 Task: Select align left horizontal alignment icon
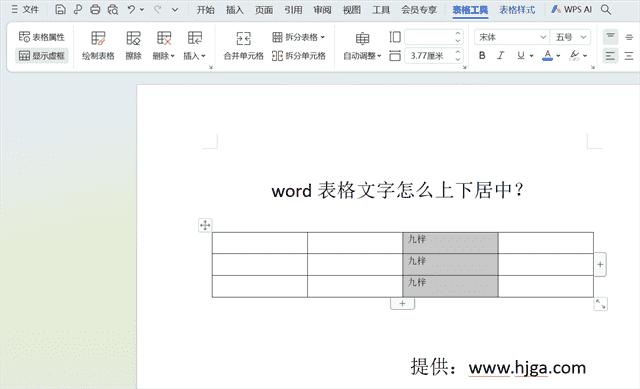click(611, 56)
